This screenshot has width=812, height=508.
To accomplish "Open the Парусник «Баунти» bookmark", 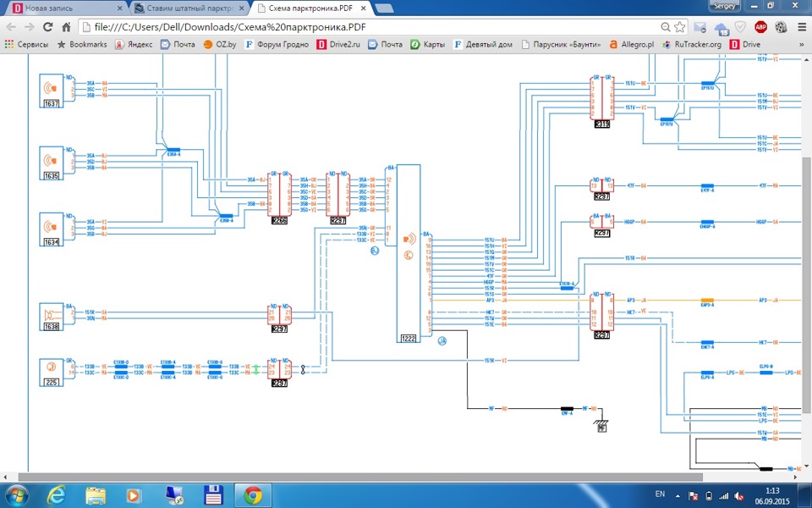I will click(x=561, y=45).
